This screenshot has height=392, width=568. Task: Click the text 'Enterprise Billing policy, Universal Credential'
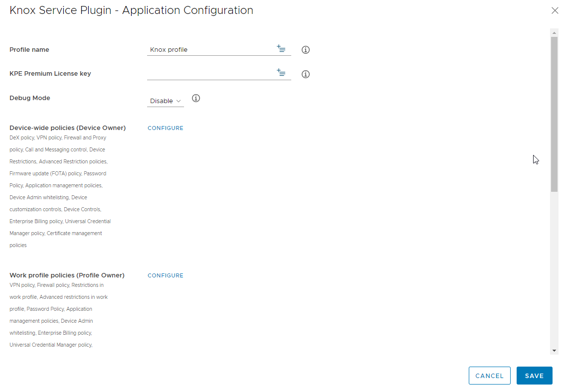60,221
